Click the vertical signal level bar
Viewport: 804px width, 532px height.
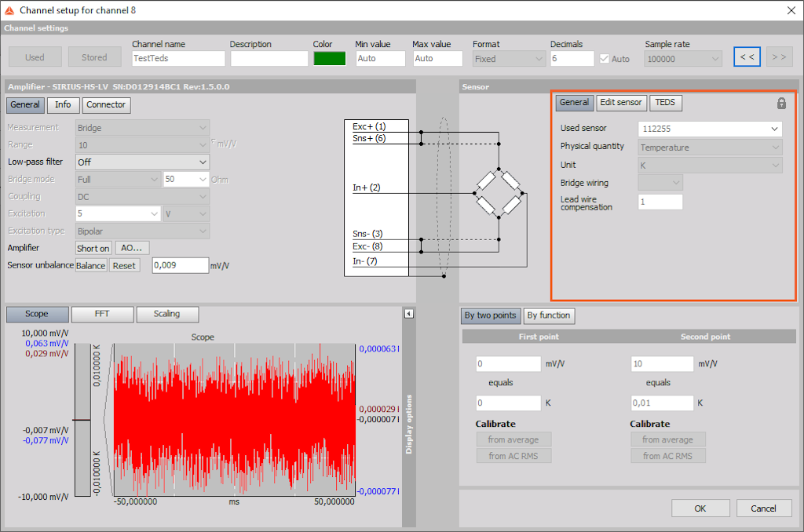click(x=82, y=421)
